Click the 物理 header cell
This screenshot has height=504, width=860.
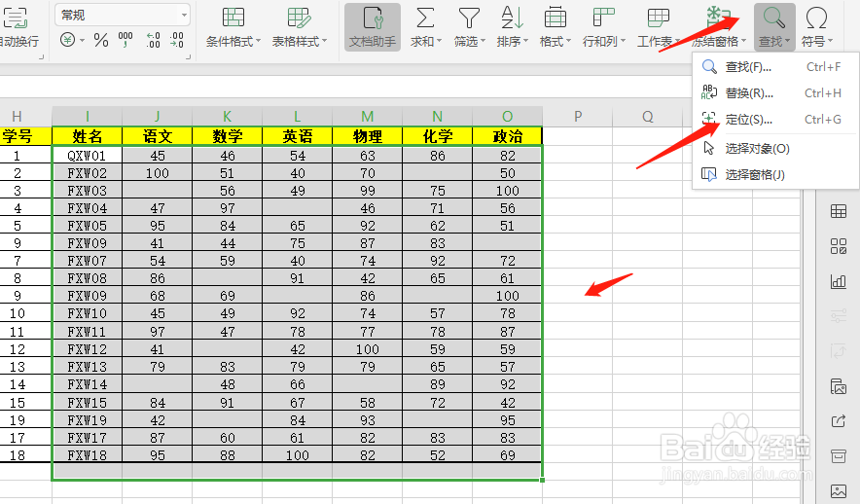tap(368, 136)
